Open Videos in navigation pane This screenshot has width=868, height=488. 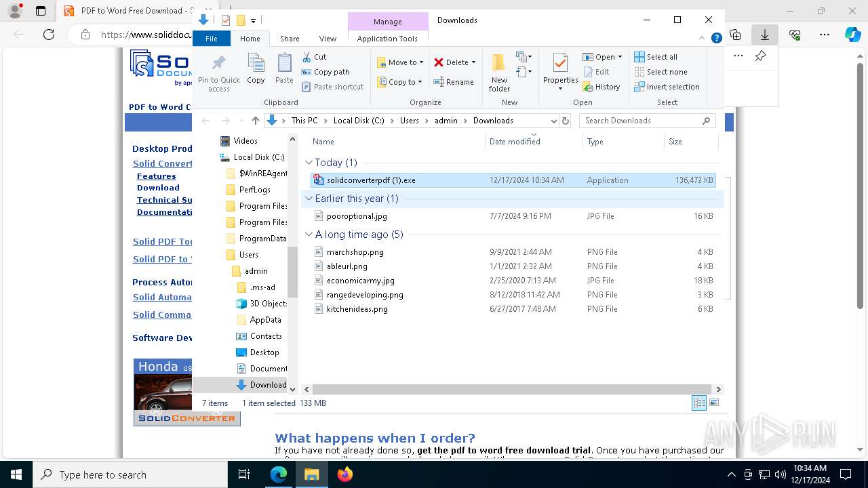pyautogui.click(x=239, y=141)
